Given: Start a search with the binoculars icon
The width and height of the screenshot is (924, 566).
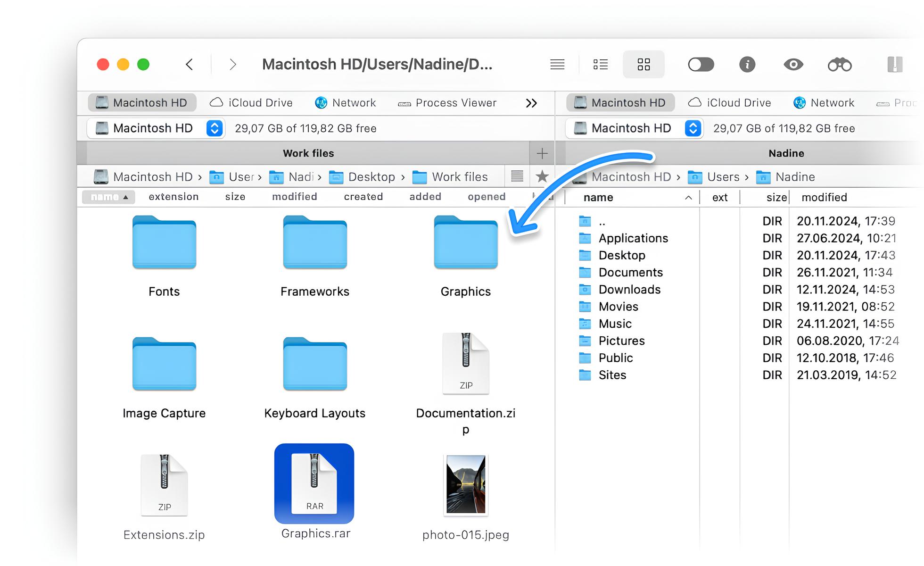Looking at the screenshot, I should (840, 65).
